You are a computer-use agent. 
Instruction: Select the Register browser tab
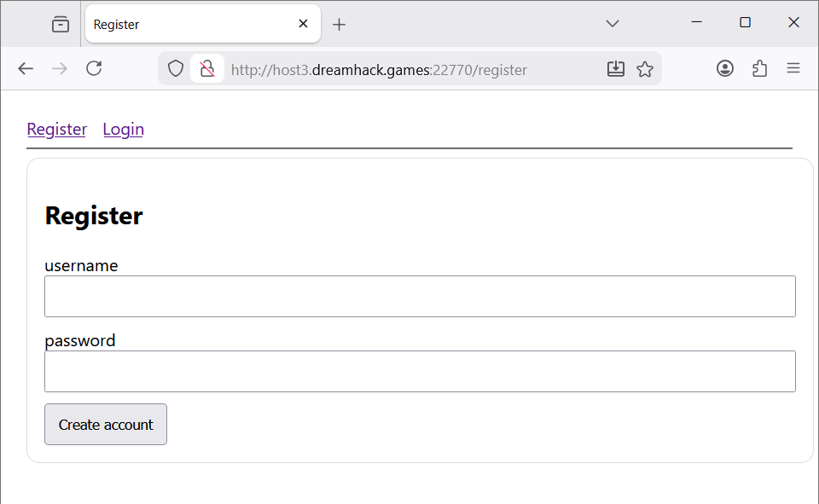coord(203,24)
